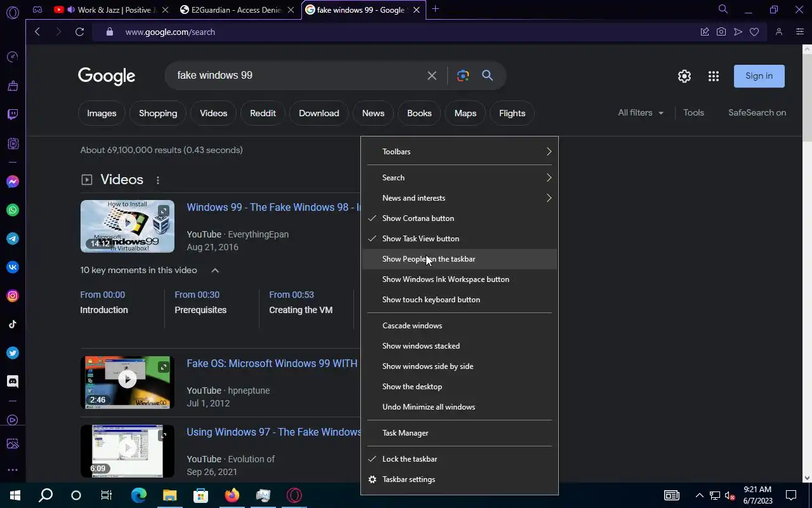The width and height of the screenshot is (812, 508).
Task: Show hidden tray icons chevron
Action: (699, 495)
